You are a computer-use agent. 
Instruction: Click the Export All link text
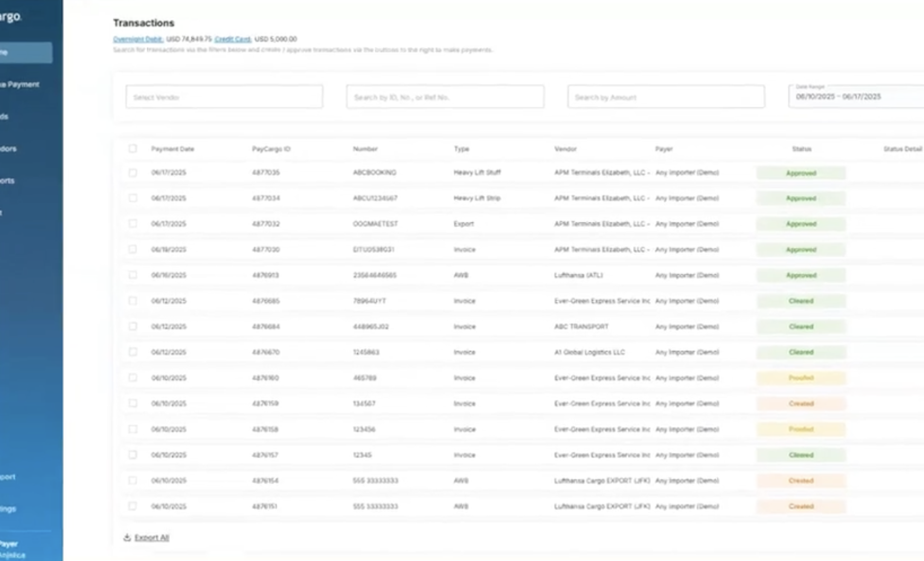[152, 538]
